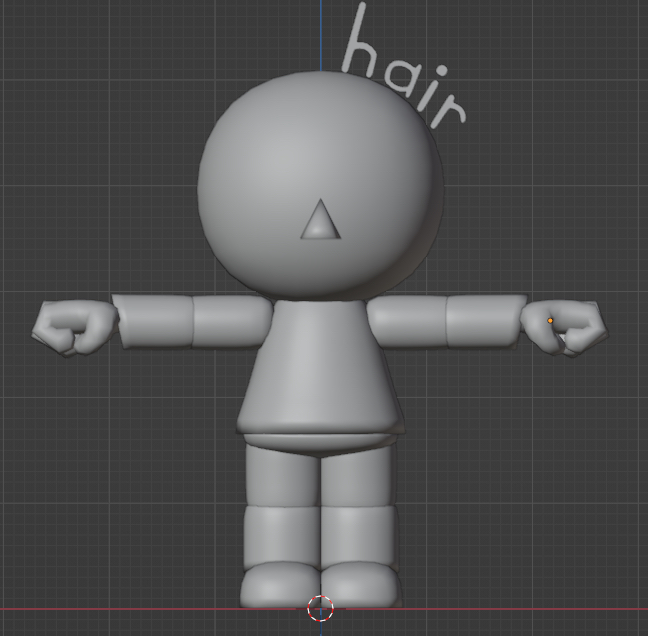Click the clenched fist on the left side

(73, 326)
